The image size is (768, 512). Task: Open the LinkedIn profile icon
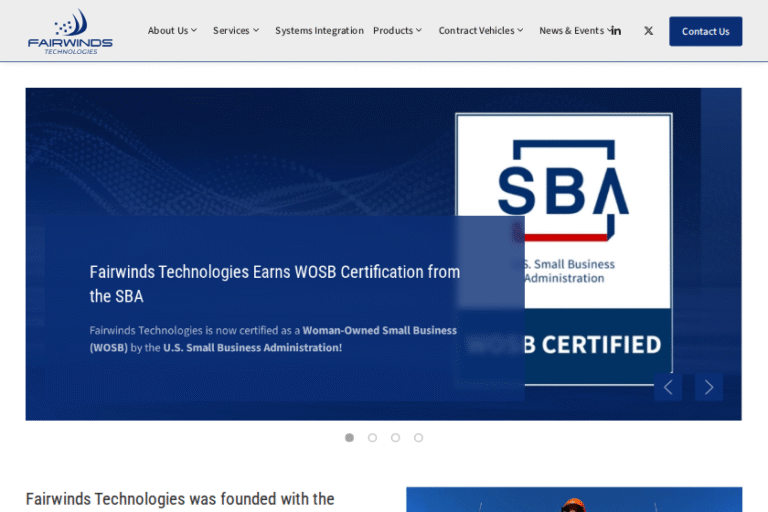(616, 31)
